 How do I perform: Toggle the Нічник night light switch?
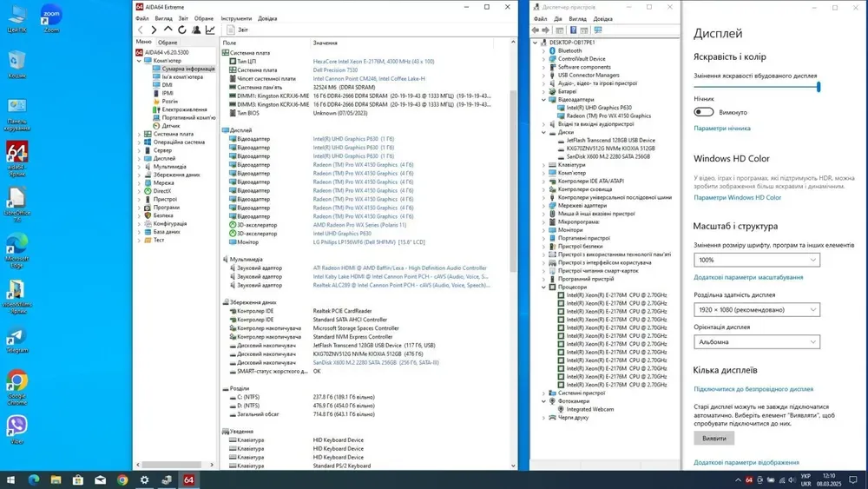coord(703,112)
